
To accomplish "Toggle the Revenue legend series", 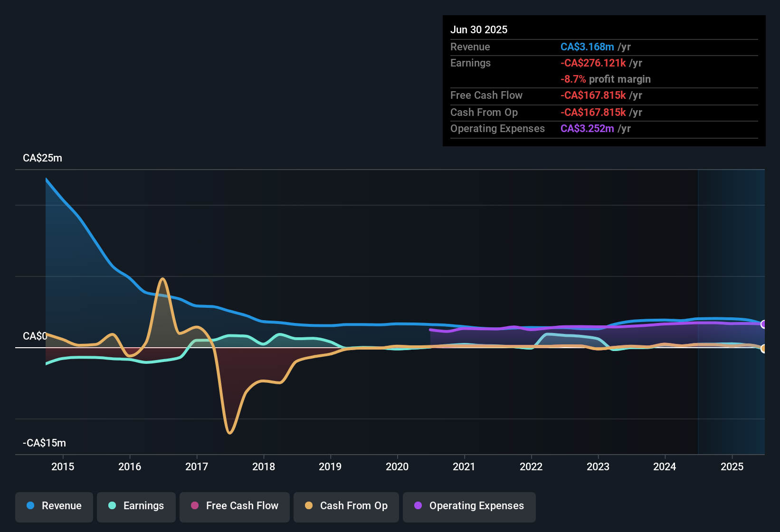I will (54, 506).
